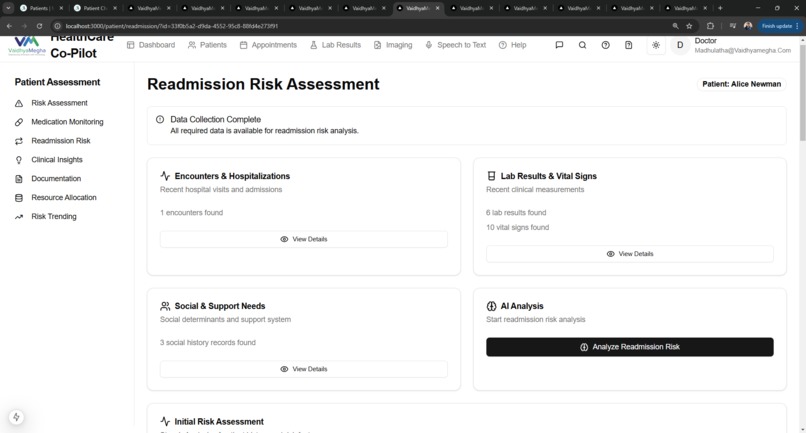Click the Resource Allocation database icon
806x433 pixels.
(x=19, y=198)
